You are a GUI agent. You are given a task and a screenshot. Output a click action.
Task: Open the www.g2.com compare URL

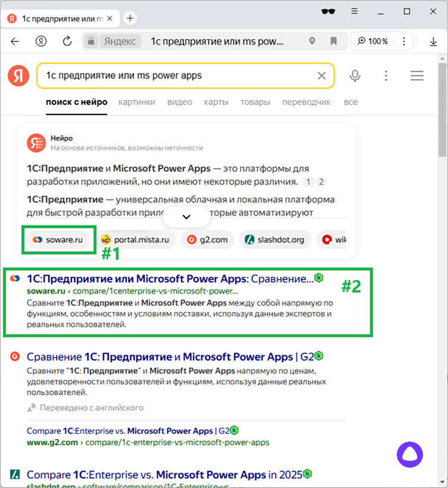click(148, 443)
